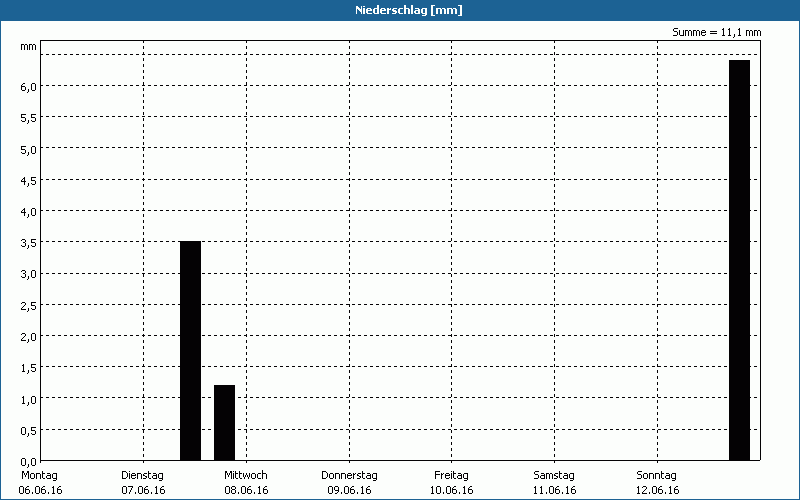Image resolution: width=800 pixels, height=500 pixels.
Task: Click the date 09.06.16
Action: [349, 490]
